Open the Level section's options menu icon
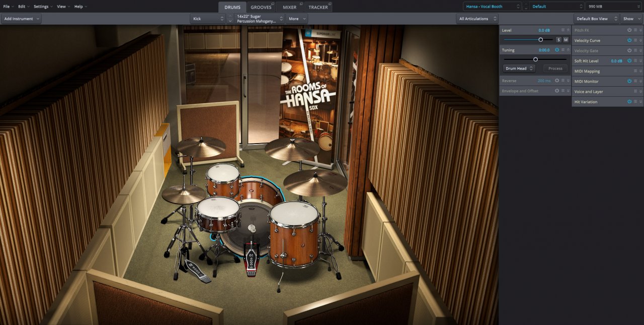 coord(563,30)
